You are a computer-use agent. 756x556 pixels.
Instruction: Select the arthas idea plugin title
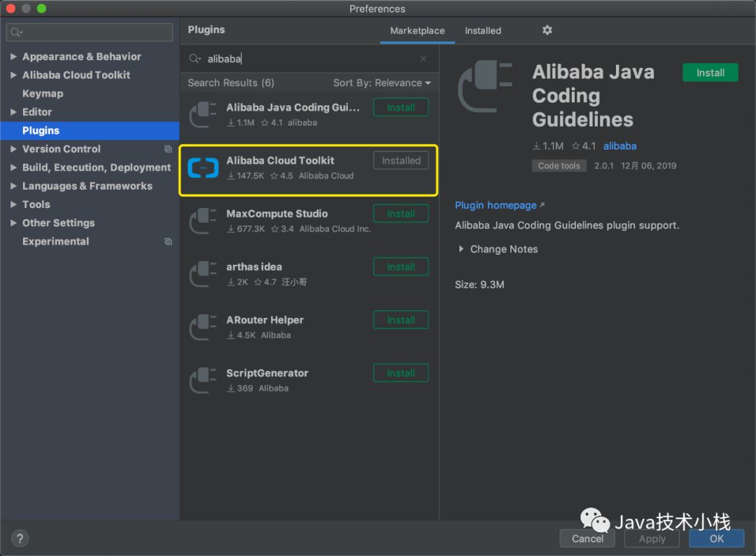[x=254, y=267]
